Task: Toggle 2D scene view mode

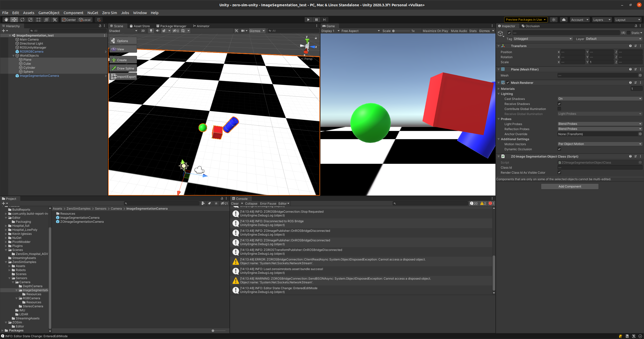Action: [x=143, y=31]
